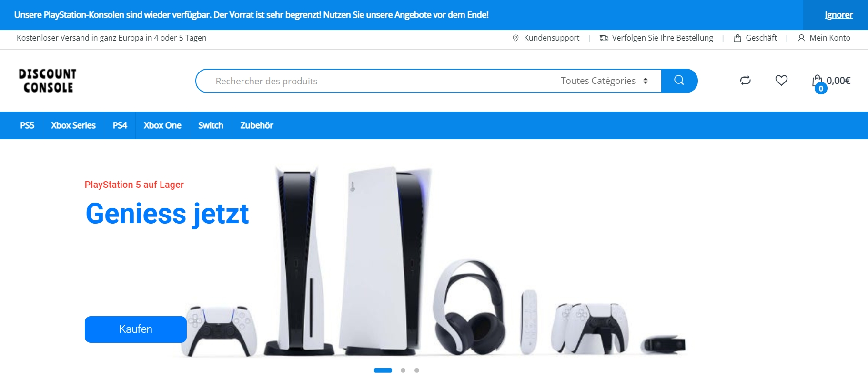The width and height of the screenshot is (868, 391).
Task: Click the blue search magnifier button
Action: click(x=679, y=81)
